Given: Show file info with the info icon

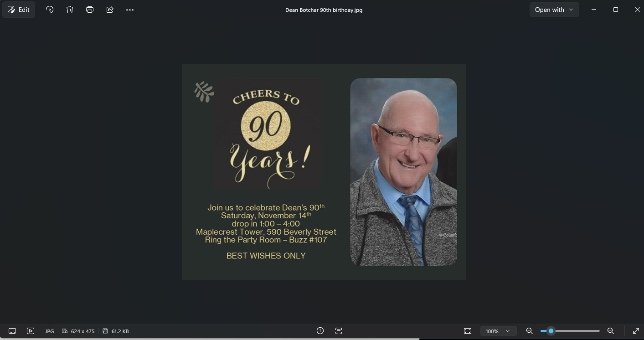Looking at the screenshot, I should (x=320, y=331).
